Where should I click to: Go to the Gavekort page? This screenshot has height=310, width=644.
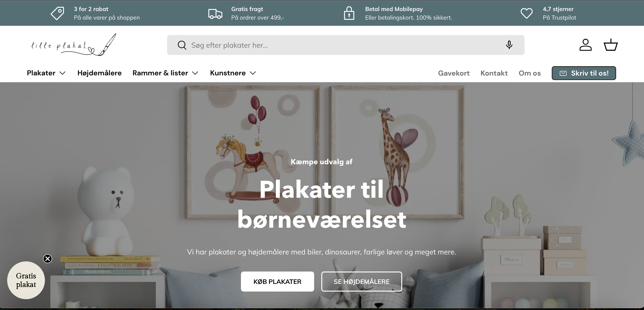(454, 73)
